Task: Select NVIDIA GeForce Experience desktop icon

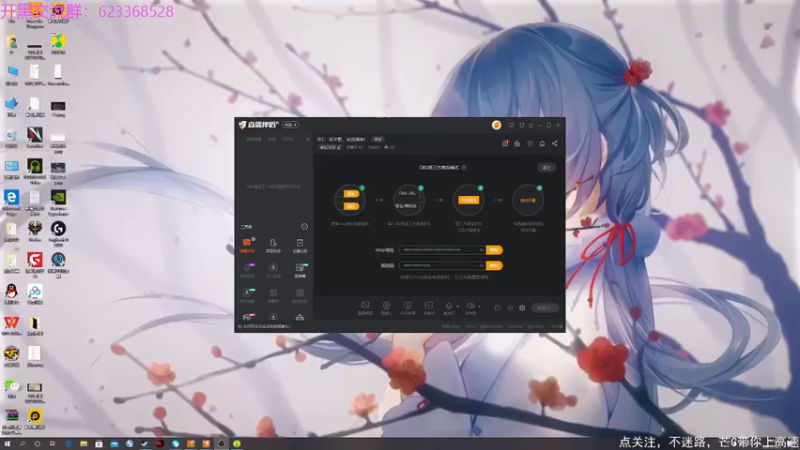Action: click(x=58, y=202)
